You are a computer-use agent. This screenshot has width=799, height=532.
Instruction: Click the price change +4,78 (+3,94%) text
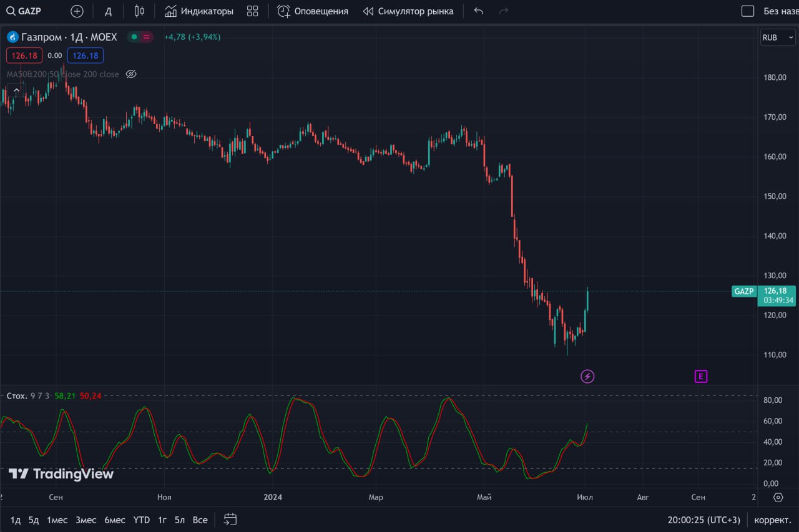(192, 37)
